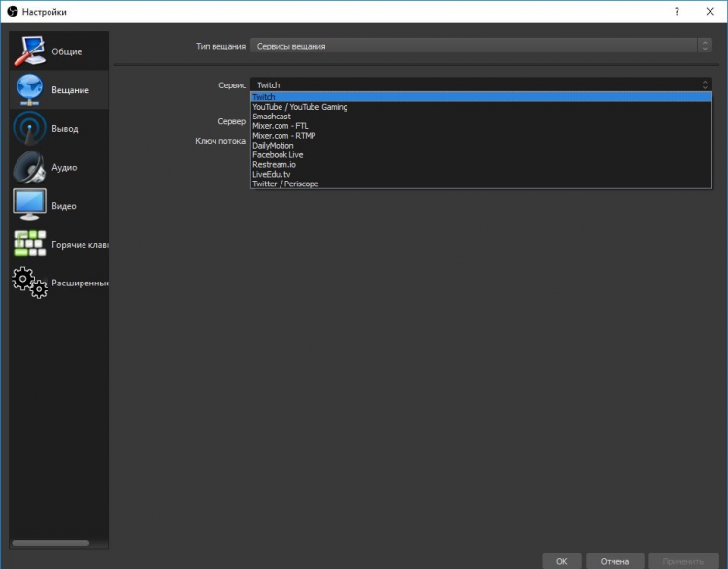
Task: Switch to the Видео settings tab
Action: (59, 205)
